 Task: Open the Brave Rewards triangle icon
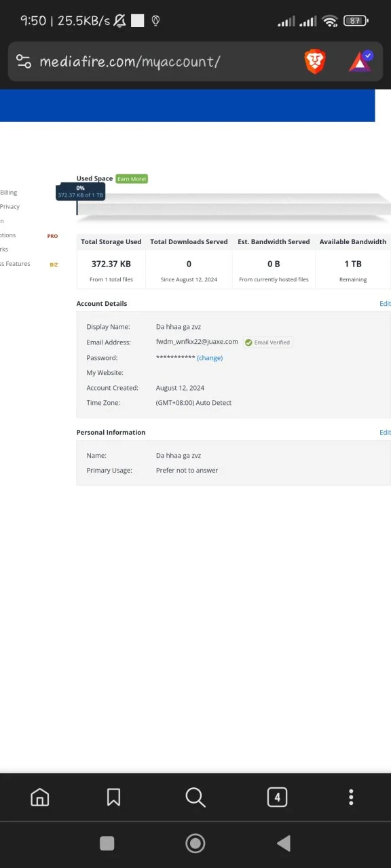point(360,62)
